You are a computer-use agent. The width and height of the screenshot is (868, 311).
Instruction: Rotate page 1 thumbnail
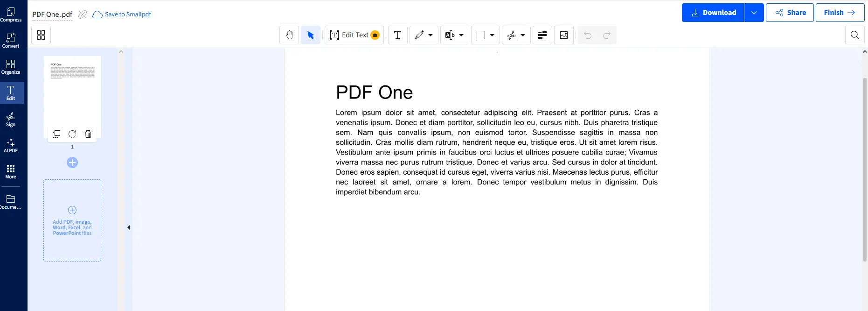72,134
